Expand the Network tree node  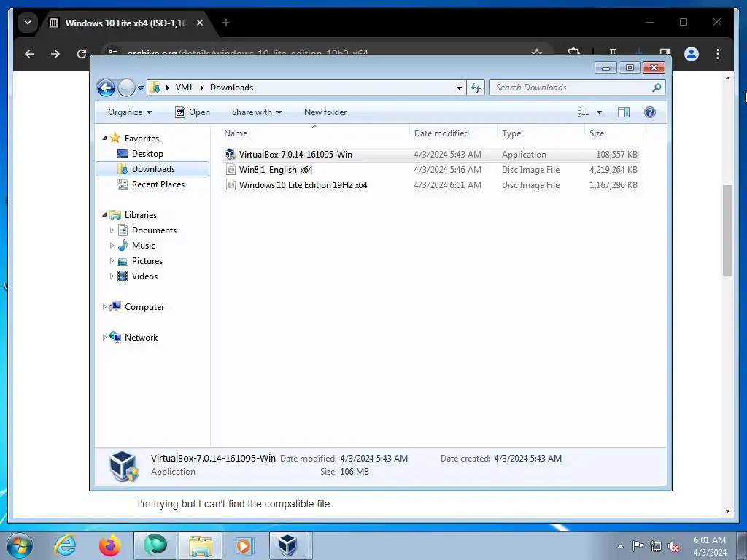tap(104, 338)
